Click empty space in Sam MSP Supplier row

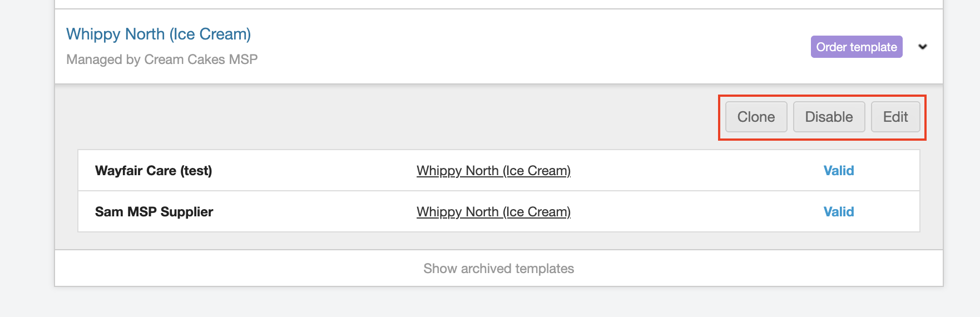695,212
